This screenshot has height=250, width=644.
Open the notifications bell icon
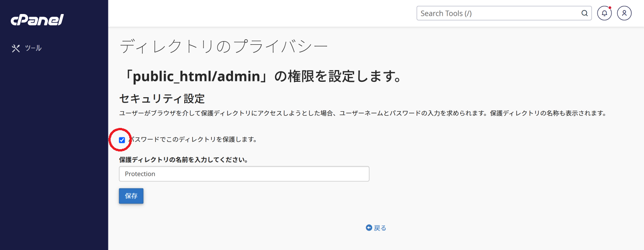pos(604,13)
